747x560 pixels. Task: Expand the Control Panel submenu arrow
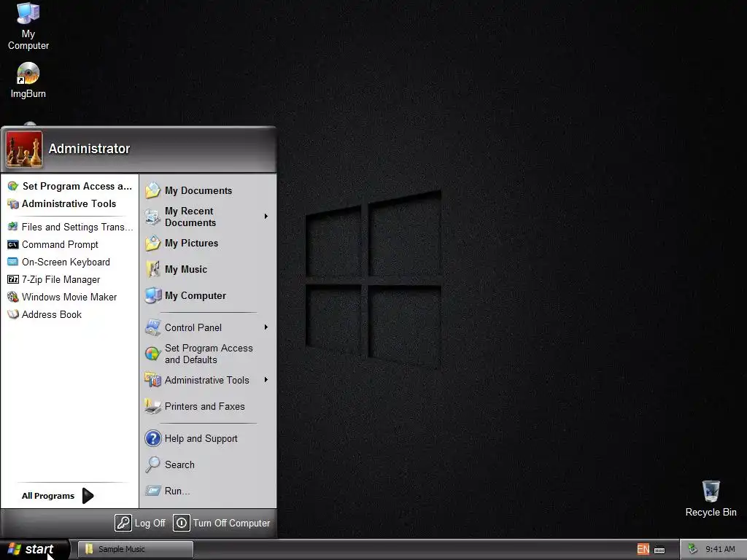[266, 327]
